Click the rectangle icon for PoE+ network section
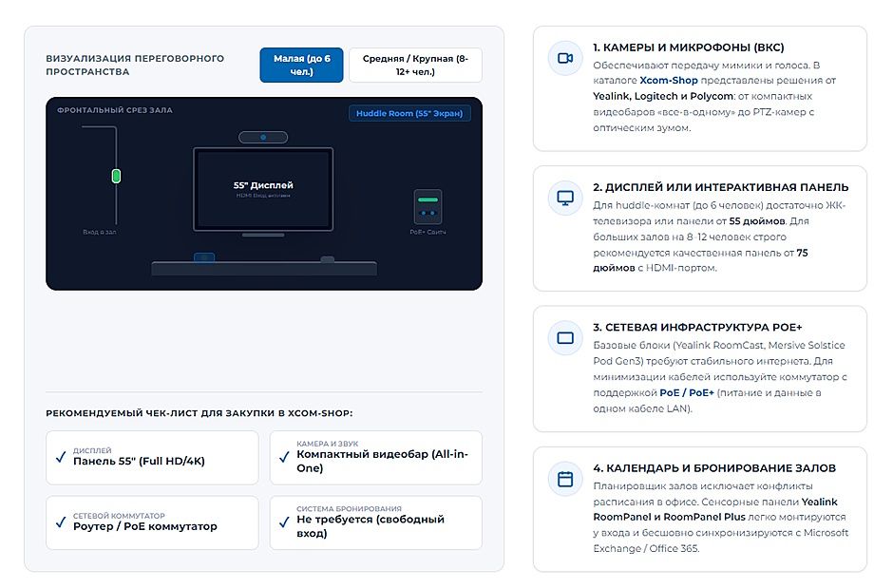 click(565, 338)
